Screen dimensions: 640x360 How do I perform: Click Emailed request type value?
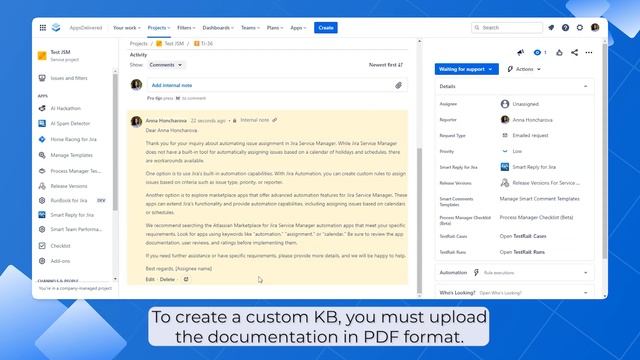point(525,136)
